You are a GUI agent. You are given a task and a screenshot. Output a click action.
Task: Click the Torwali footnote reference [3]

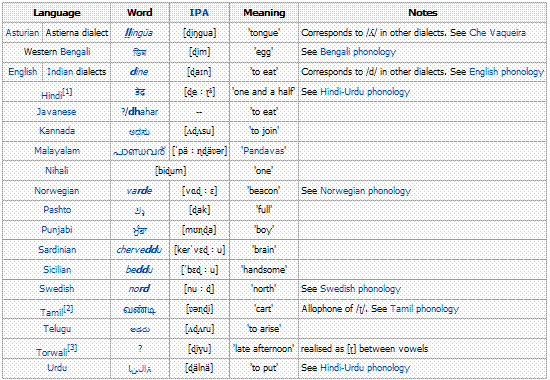[72, 348]
